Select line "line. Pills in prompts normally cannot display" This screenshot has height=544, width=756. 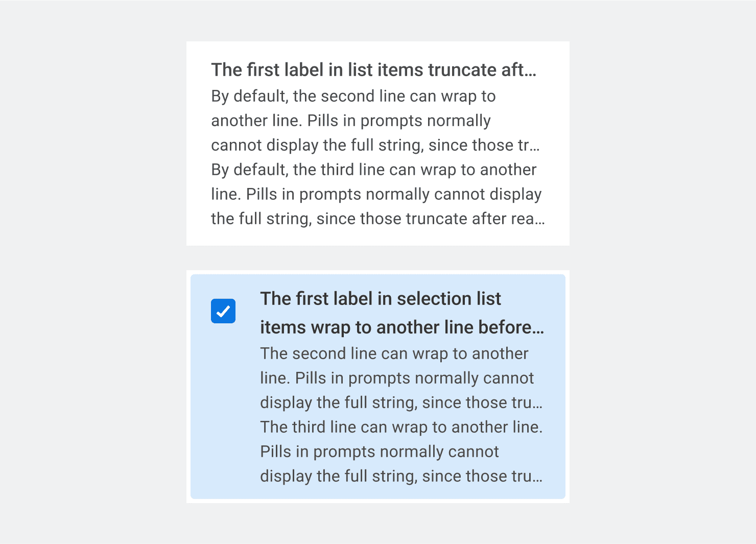pos(376,194)
